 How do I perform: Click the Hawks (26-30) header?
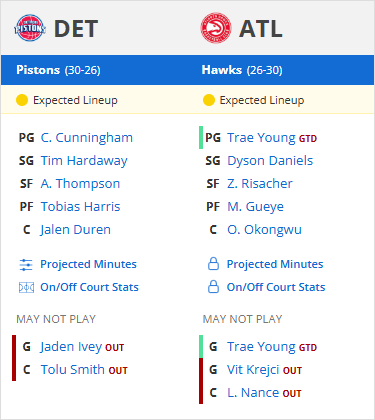pyautogui.click(x=242, y=70)
